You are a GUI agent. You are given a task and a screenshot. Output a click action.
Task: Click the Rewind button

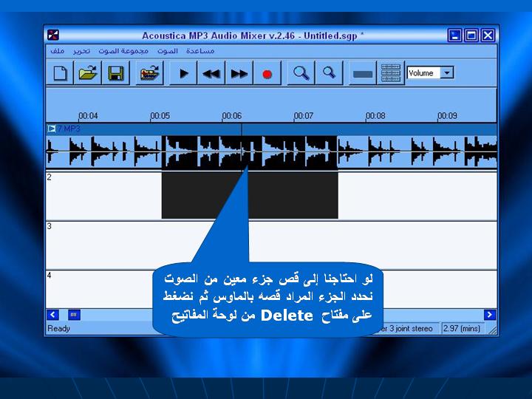[211, 73]
